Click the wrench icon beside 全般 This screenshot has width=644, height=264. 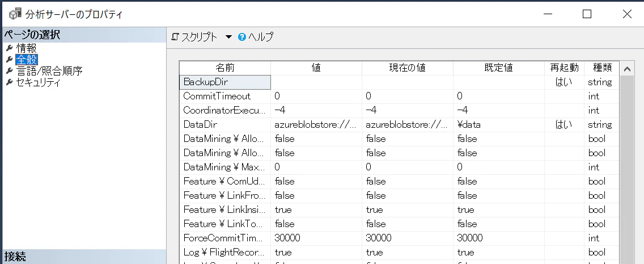point(9,59)
